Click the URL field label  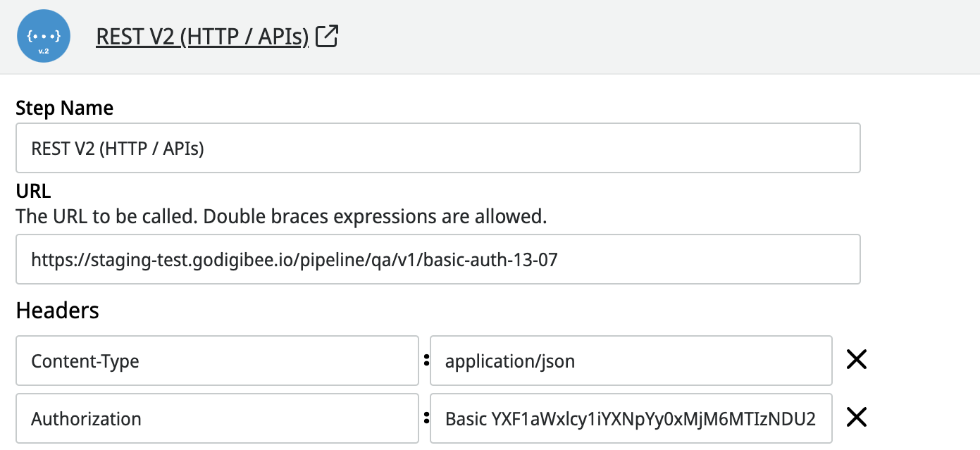[33, 192]
